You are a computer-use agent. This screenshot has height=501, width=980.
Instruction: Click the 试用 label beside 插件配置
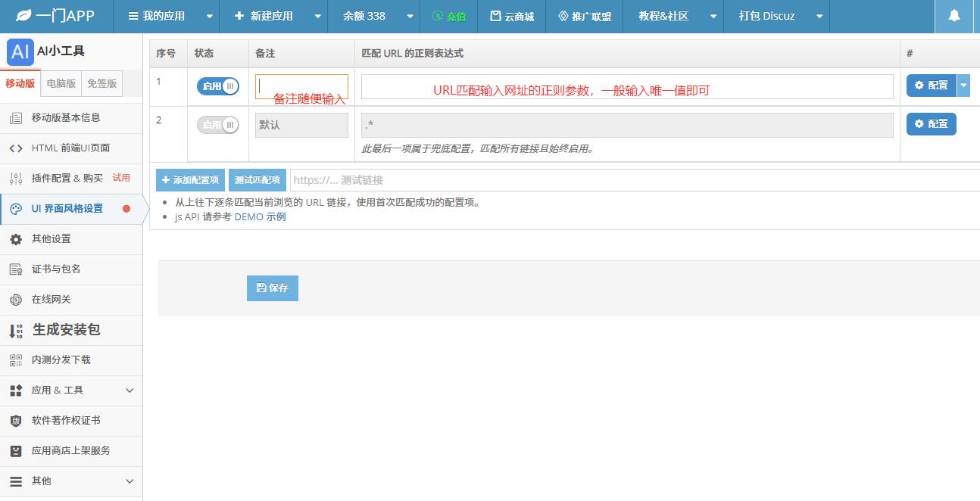121,178
